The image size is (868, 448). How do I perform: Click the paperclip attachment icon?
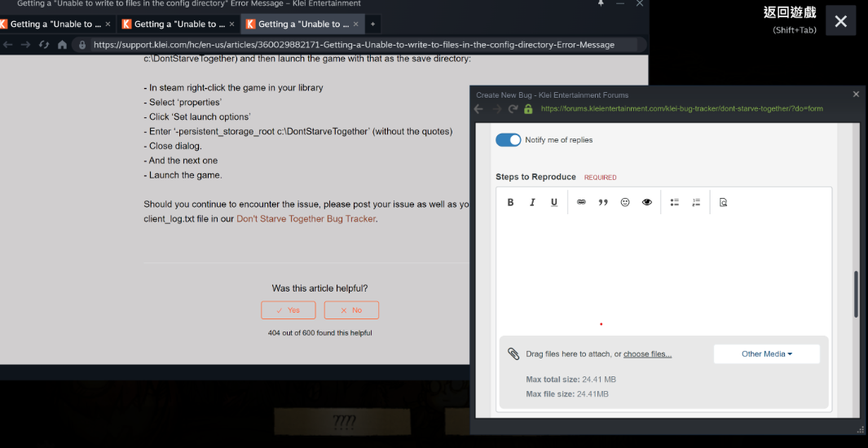click(513, 354)
